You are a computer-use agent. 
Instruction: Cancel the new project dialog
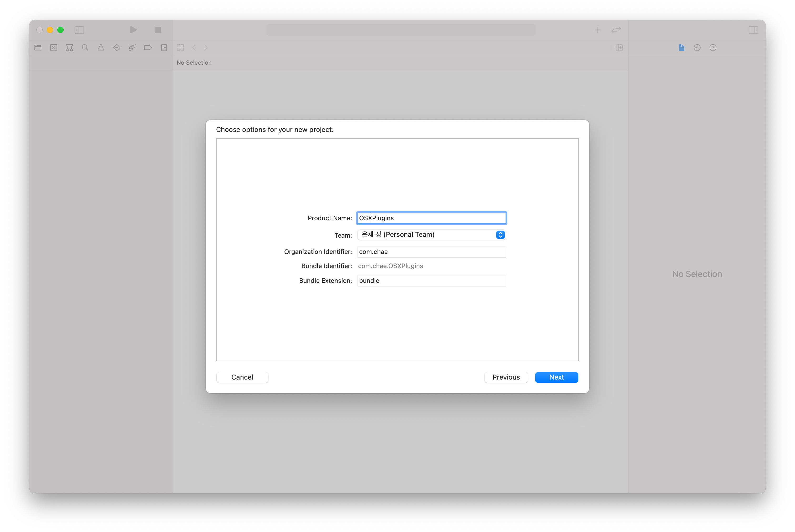(x=242, y=377)
